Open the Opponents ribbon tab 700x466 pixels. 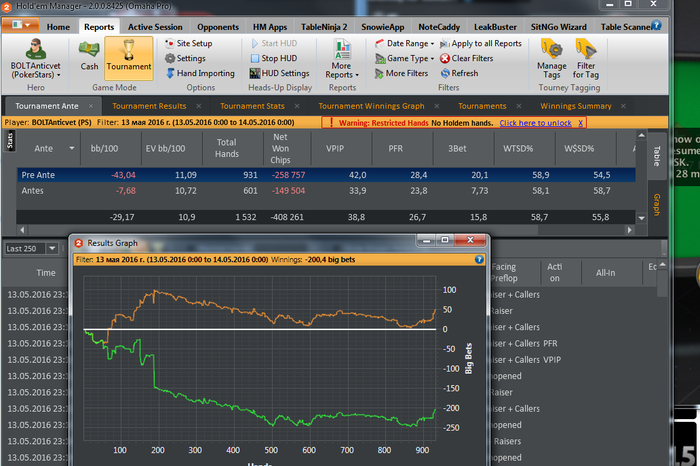point(218,27)
